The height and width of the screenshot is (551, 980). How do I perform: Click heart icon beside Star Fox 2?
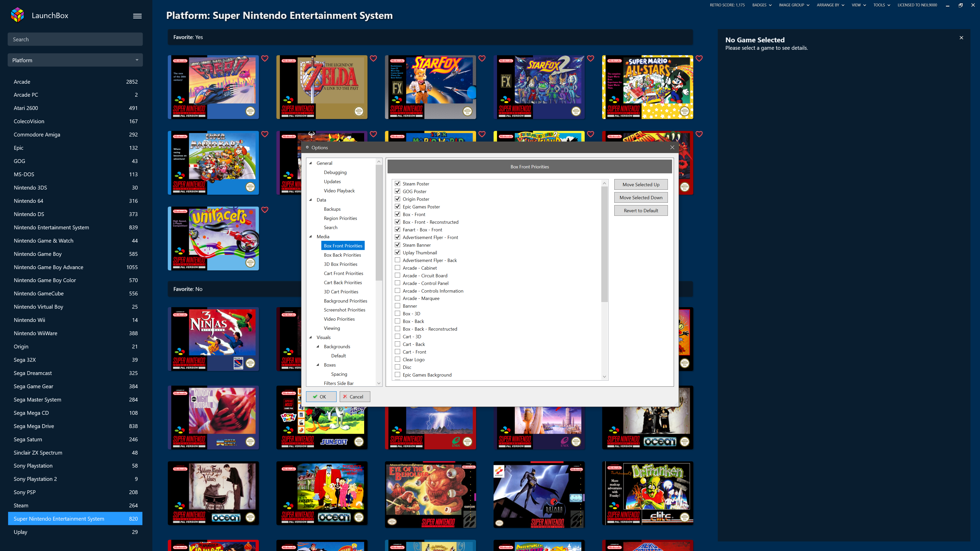click(x=591, y=58)
